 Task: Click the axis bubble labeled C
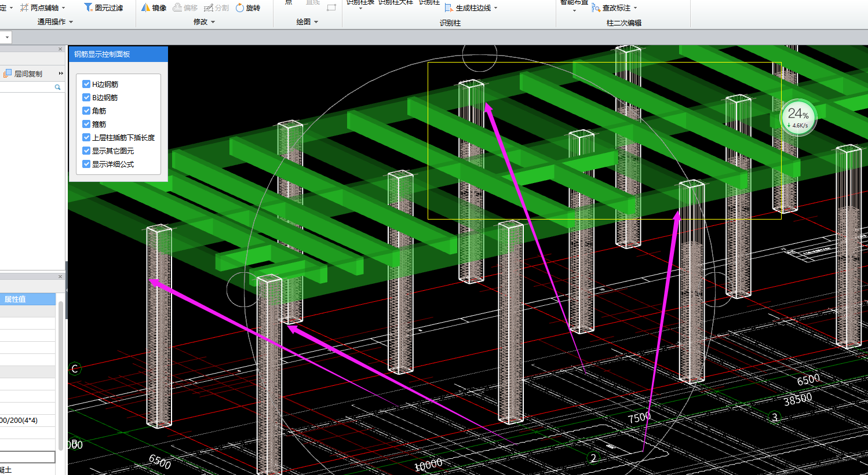[75, 368]
